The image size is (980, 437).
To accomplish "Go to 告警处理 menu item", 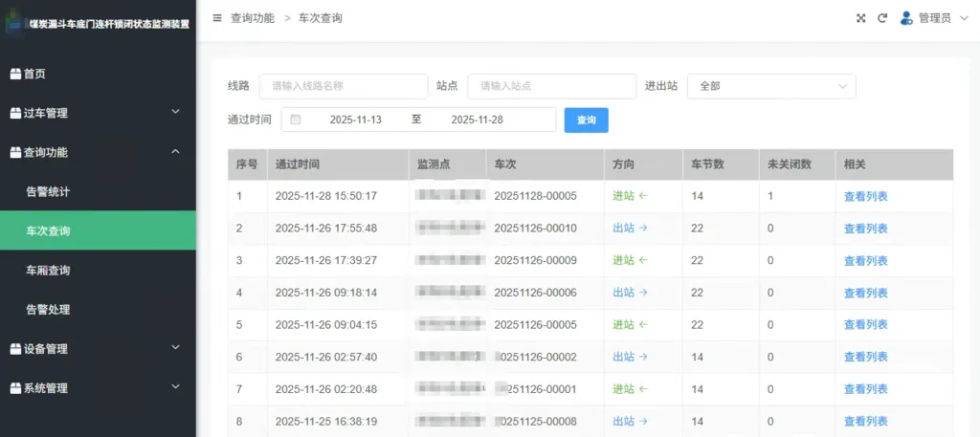I will pos(48,310).
